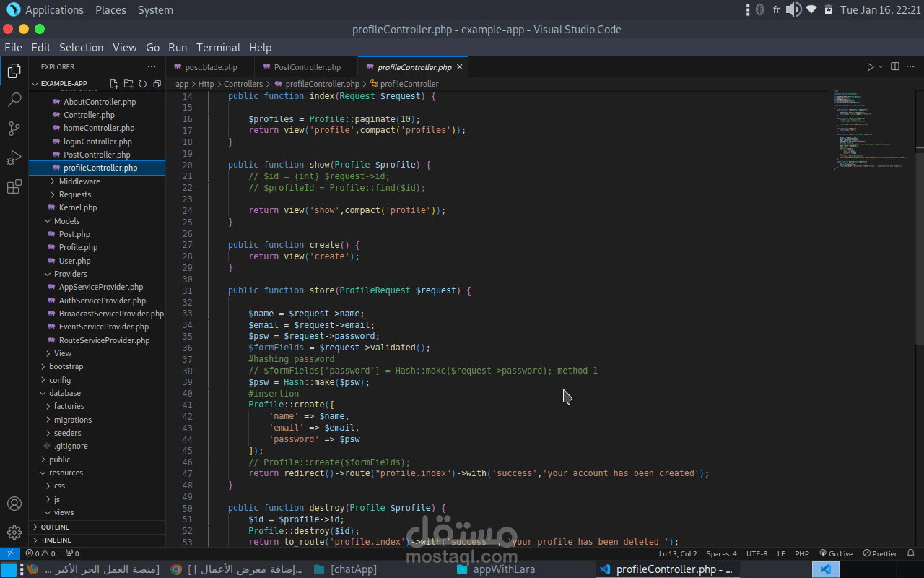
Task: Open the Extensions view
Action: point(14,187)
